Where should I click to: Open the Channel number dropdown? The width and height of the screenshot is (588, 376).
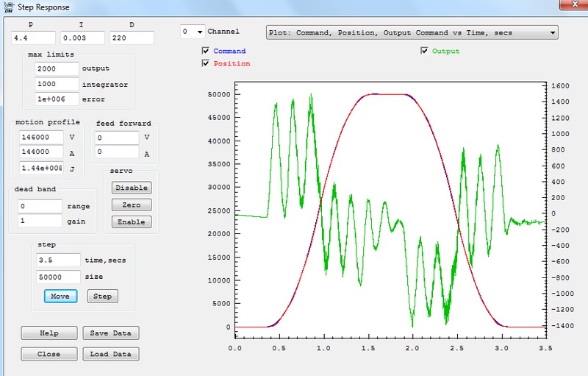pos(199,32)
